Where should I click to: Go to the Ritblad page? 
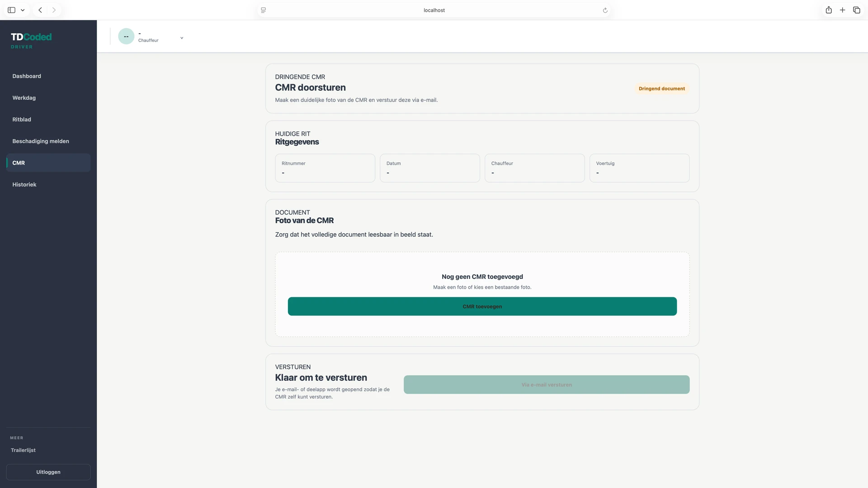(48, 119)
